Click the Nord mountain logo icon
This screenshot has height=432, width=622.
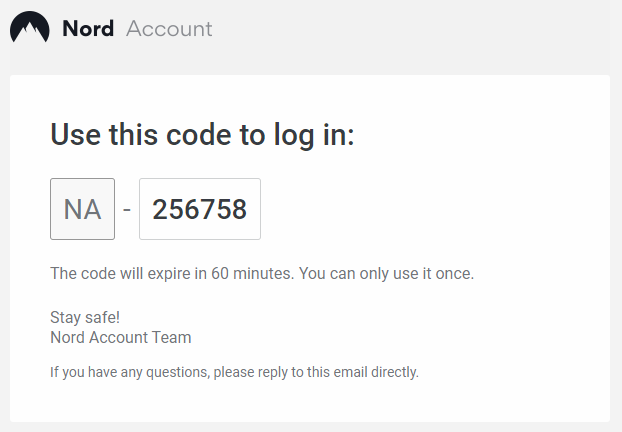[x=30, y=27]
